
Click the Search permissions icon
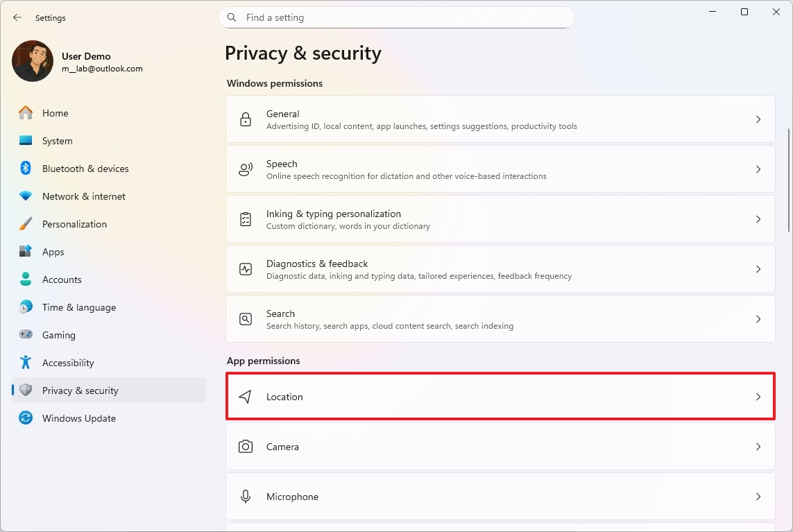[x=245, y=319]
